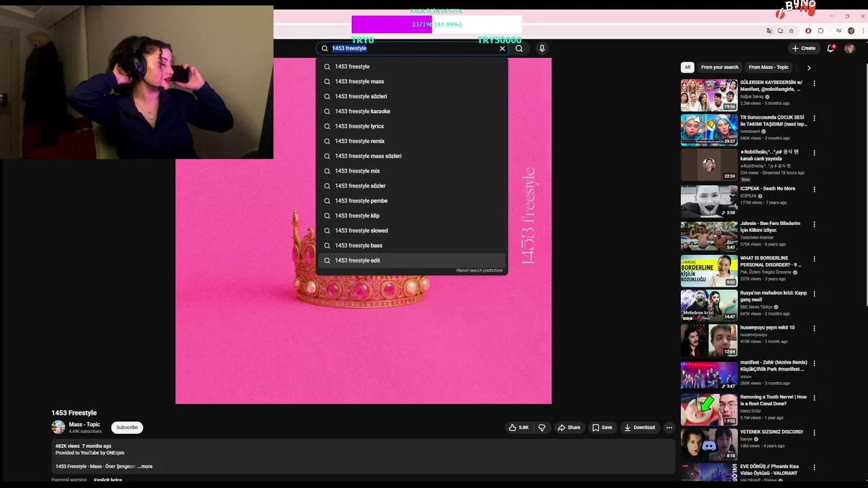Click the donation goal progress bar

[x=436, y=24]
